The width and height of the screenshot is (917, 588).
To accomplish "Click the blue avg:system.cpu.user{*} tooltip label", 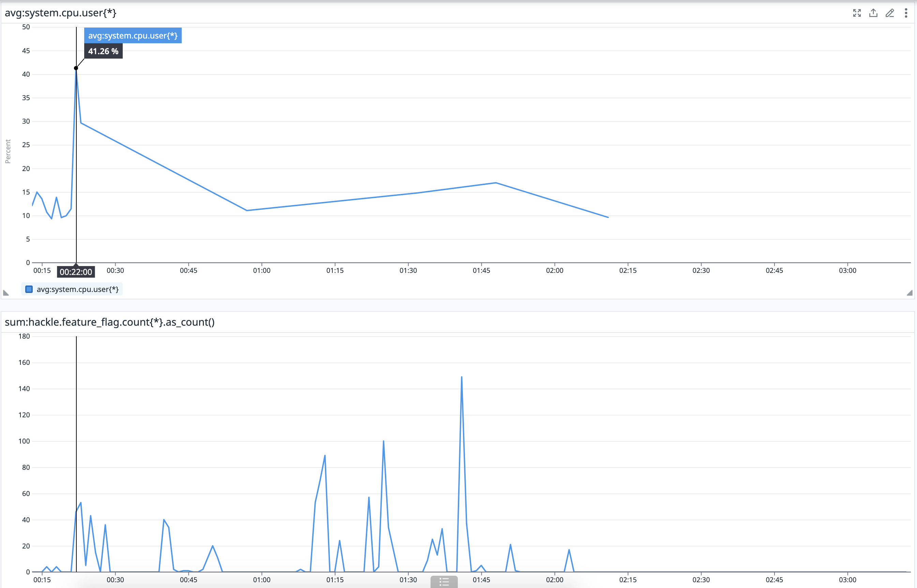I will (133, 35).
